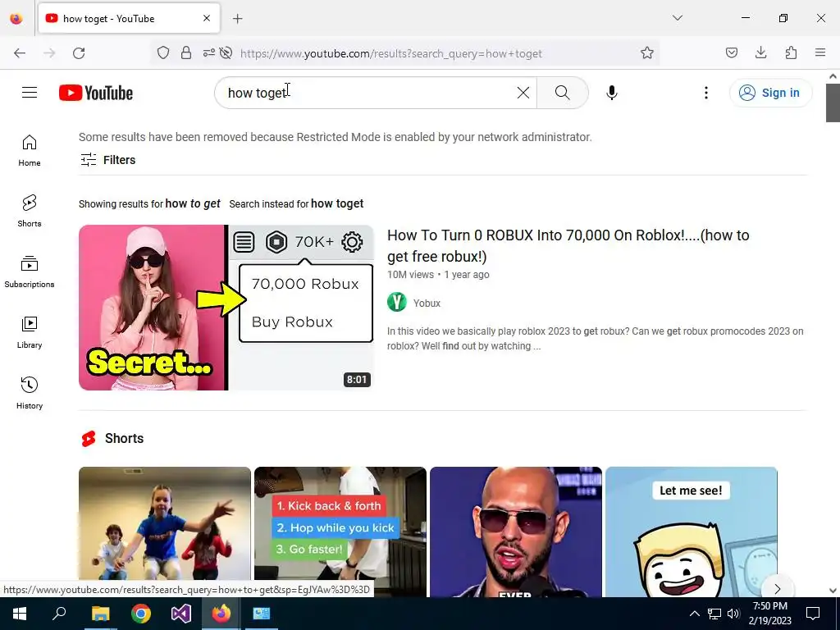Visit the Yobux channel avatar
Image resolution: width=840 pixels, height=630 pixels.
pyautogui.click(x=397, y=302)
